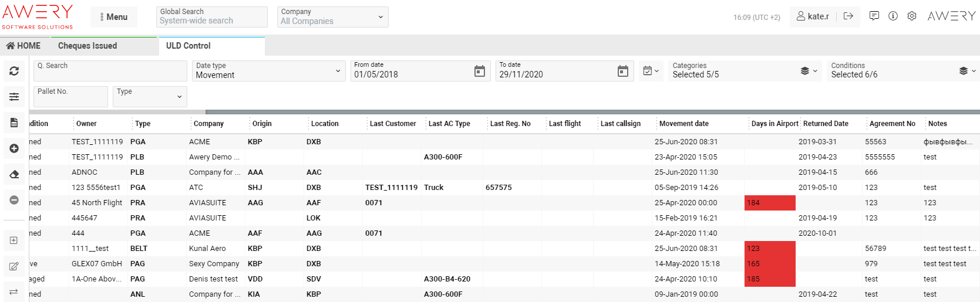Go to the HOME tab
The height and width of the screenshot is (302, 980).
23,46
